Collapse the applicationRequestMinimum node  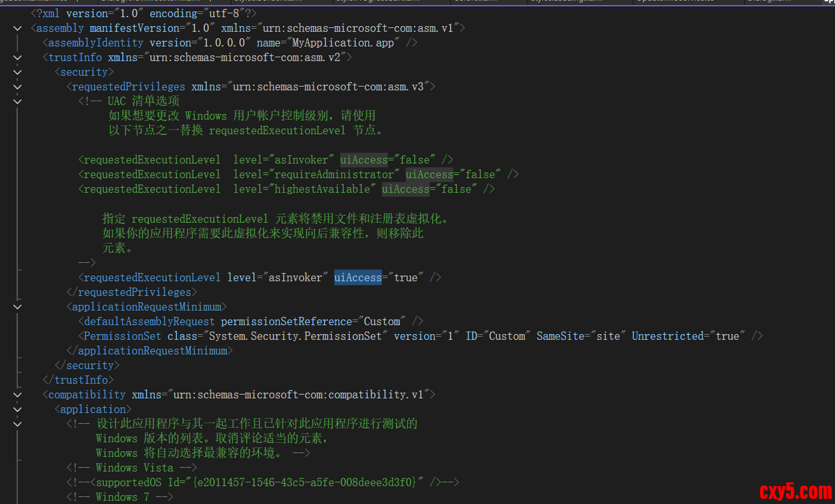click(17, 307)
